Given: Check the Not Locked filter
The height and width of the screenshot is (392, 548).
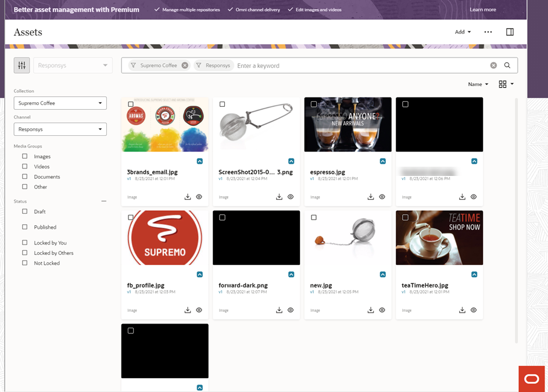Looking at the screenshot, I should (x=25, y=262).
